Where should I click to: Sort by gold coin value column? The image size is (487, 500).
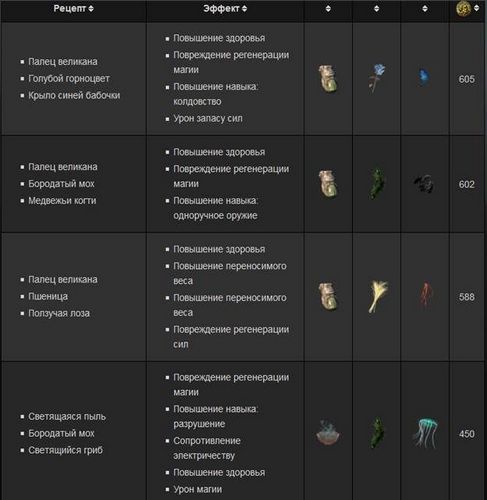point(476,8)
